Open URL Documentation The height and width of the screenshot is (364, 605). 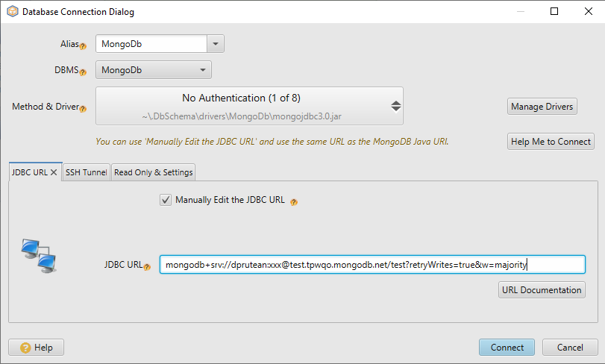point(542,290)
